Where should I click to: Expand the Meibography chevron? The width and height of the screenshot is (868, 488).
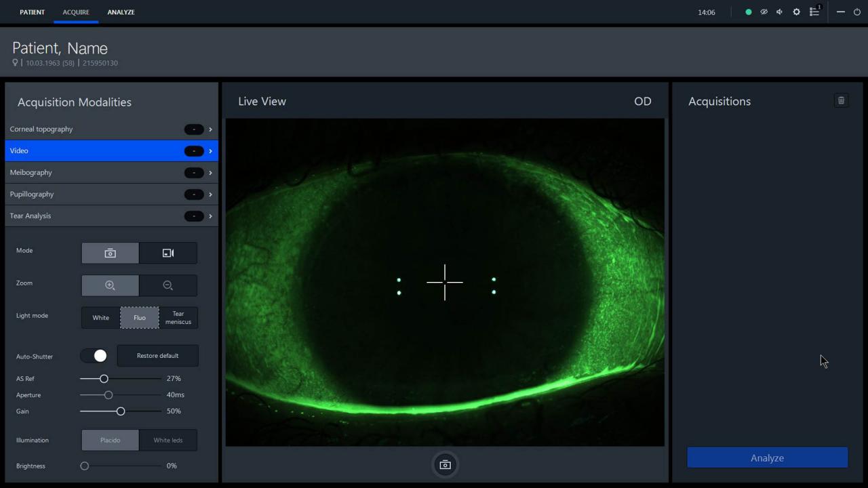pyautogui.click(x=210, y=173)
